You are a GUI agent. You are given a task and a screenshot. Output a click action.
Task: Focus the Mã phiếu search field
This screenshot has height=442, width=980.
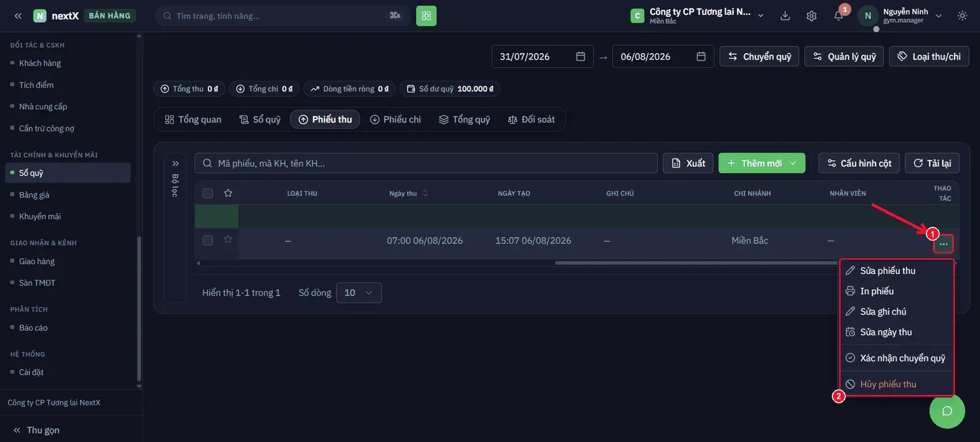click(x=426, y=163)
